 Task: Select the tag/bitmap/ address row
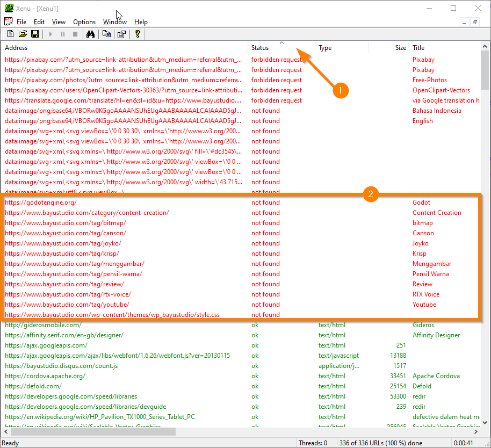tap(241, 223)
